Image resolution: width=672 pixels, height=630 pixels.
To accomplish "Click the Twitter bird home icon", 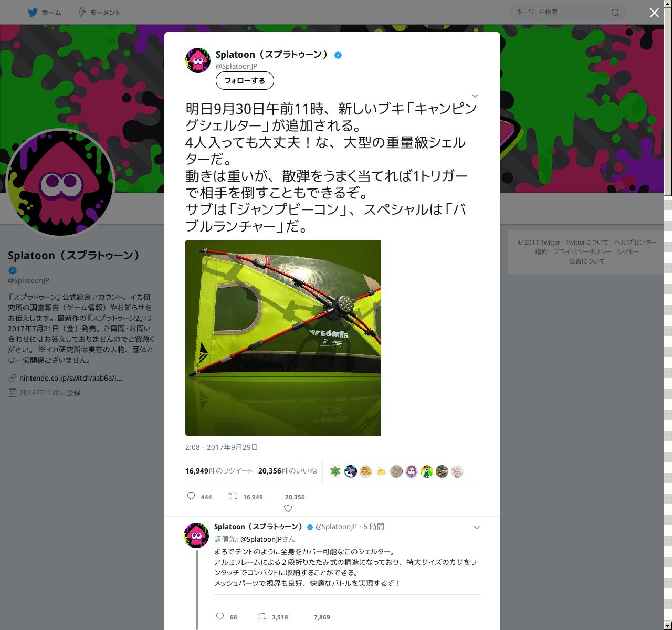I will pyautogui.click(x=33, y=13).
